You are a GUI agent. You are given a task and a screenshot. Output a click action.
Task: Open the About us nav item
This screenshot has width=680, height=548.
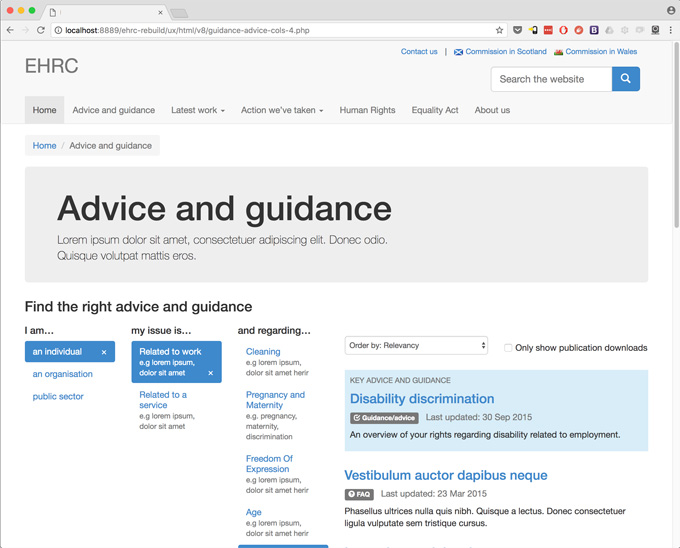click(x=492, y=110)
